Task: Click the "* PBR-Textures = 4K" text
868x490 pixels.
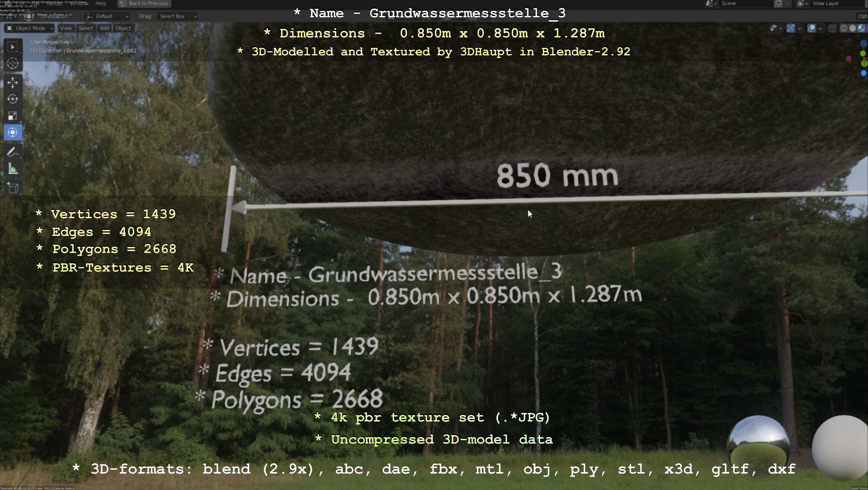Action: point(114,268)
